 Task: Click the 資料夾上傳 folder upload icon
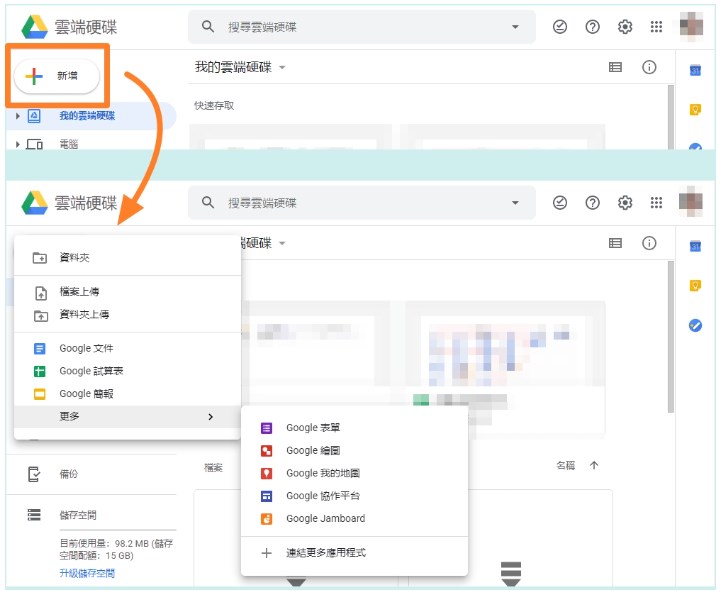click(x=40, y=315)
